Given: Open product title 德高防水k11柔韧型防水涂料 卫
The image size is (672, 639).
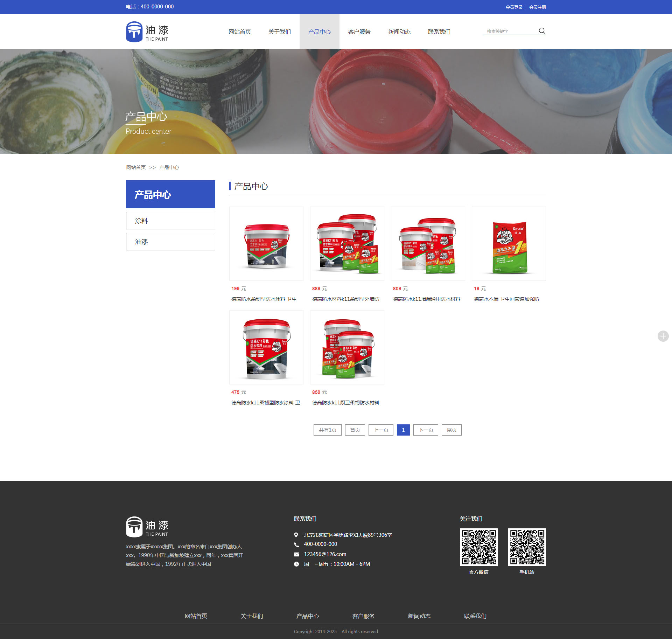Looking at the screenshot, I should (x=266, y=403).
